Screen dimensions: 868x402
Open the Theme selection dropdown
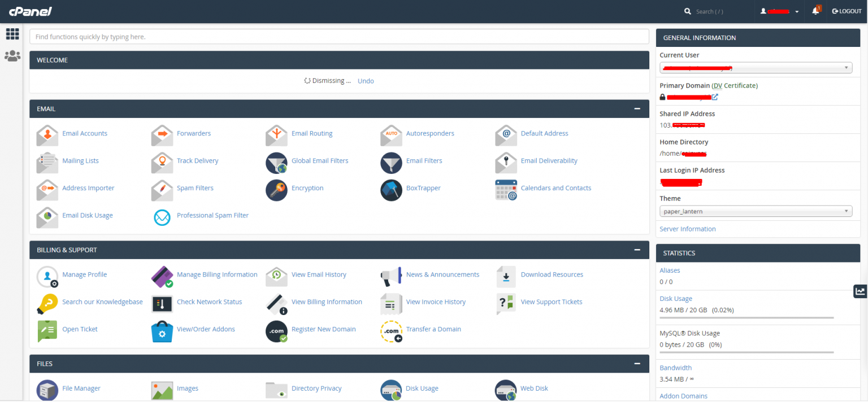pos(756,211)
